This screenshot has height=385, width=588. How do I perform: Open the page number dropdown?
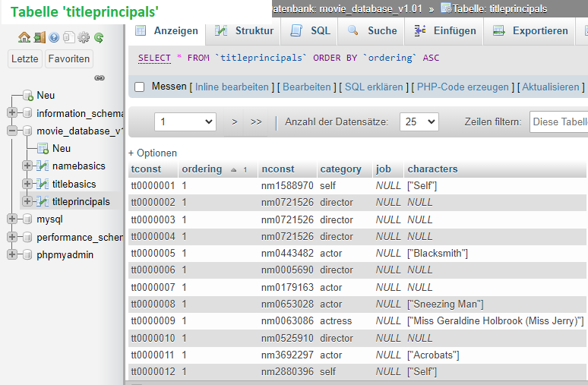point(185,121)
